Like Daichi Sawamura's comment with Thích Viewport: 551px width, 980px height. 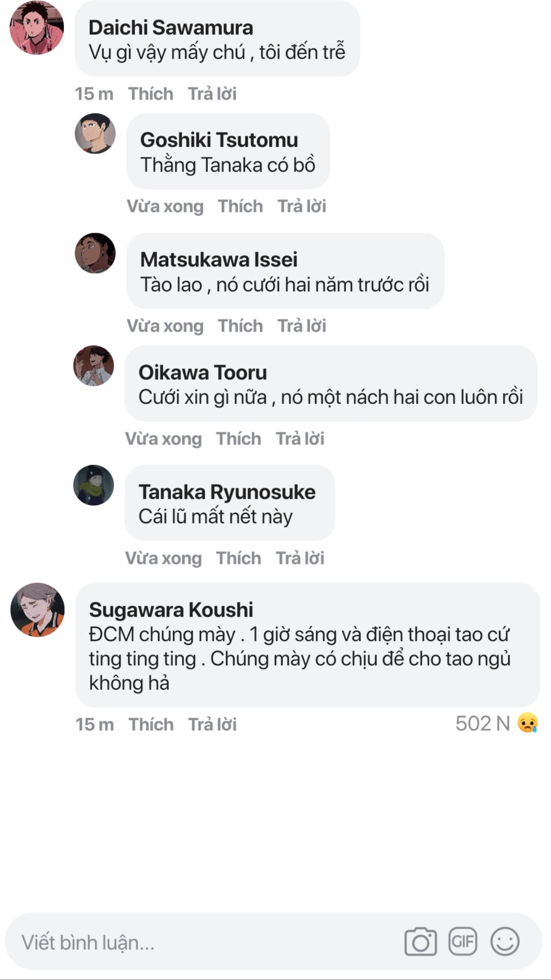click(x=151, y=94)
